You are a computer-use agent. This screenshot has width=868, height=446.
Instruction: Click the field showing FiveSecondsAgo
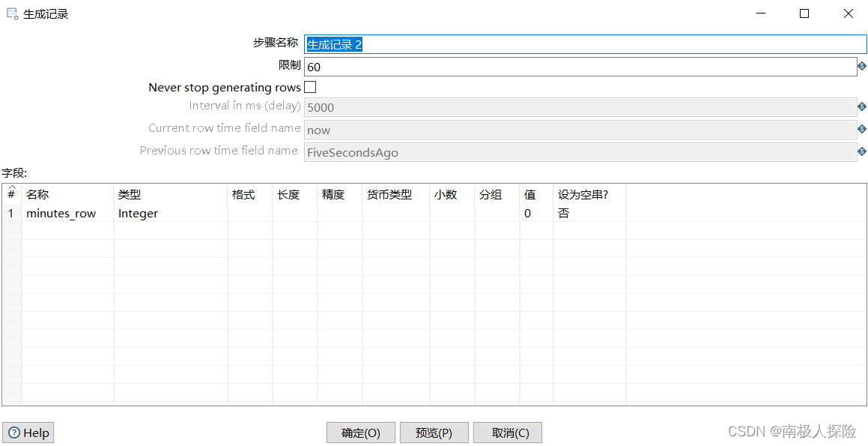point(580,152)
